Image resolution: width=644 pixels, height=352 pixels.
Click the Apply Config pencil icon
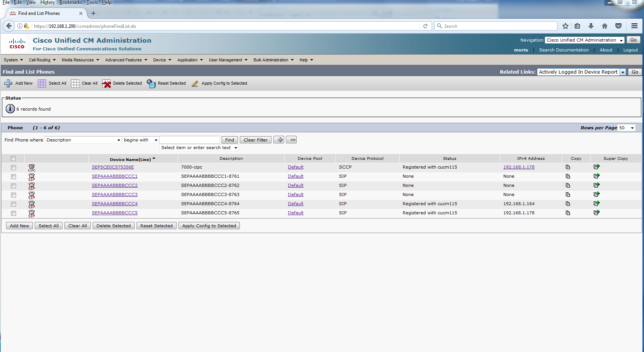(x=195, y=84)
